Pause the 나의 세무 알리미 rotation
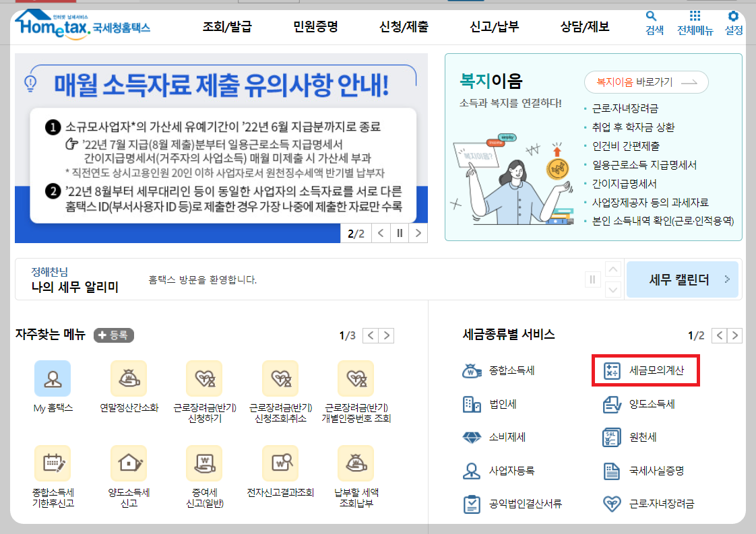This screenshot has height=534, width=756. point(592,279)
